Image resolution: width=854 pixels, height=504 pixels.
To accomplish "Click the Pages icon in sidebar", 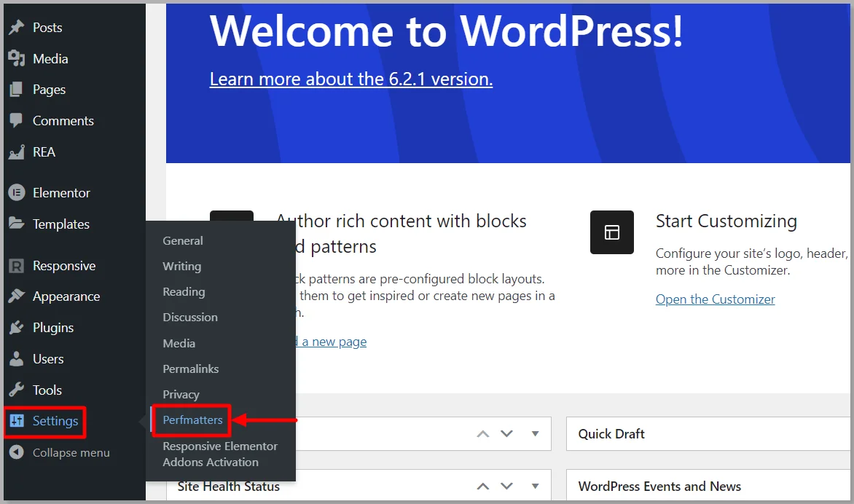I will (16, 90).
